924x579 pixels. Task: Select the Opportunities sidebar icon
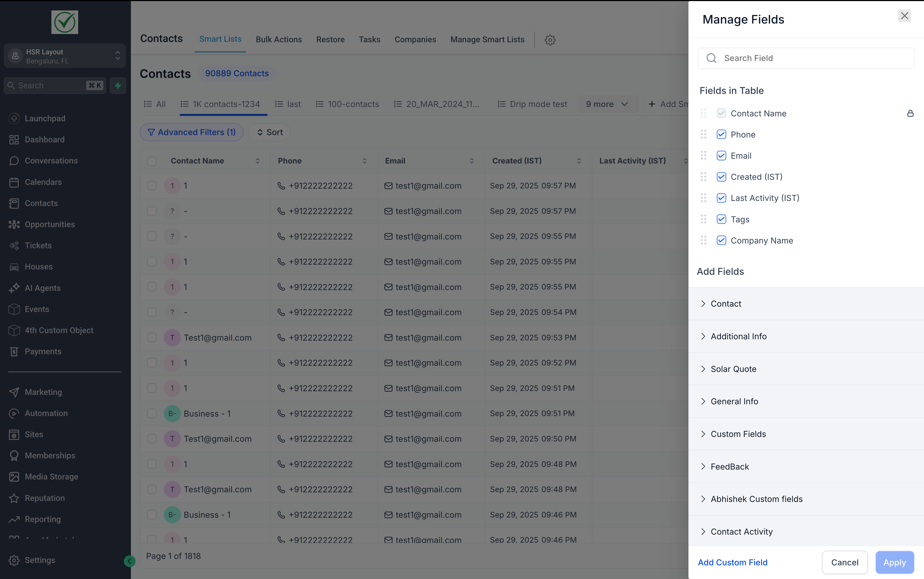14,224
